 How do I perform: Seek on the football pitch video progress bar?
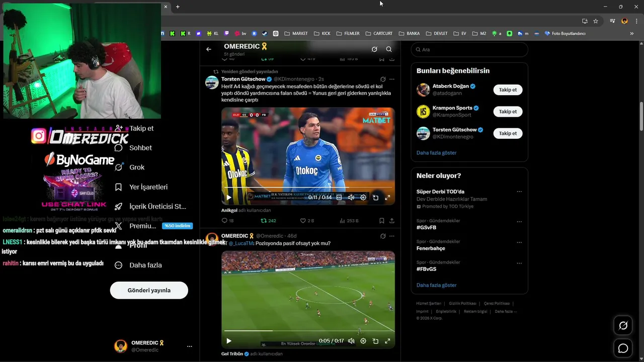(x=308, y=331)
